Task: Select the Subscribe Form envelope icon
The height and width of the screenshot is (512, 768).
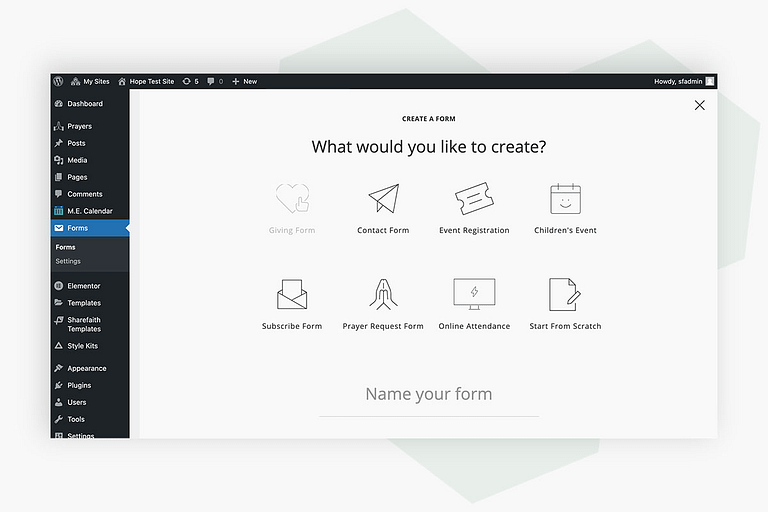Action: [x=292, y=294]
